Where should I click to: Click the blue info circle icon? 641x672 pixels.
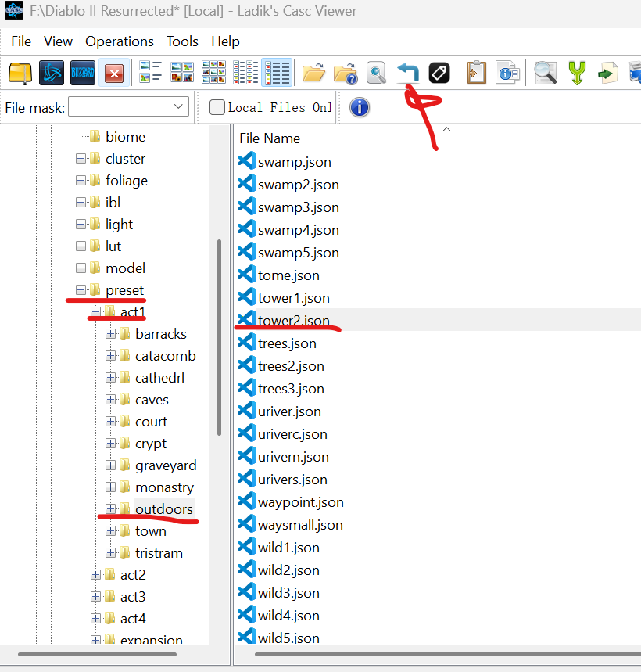click(360, 107)
